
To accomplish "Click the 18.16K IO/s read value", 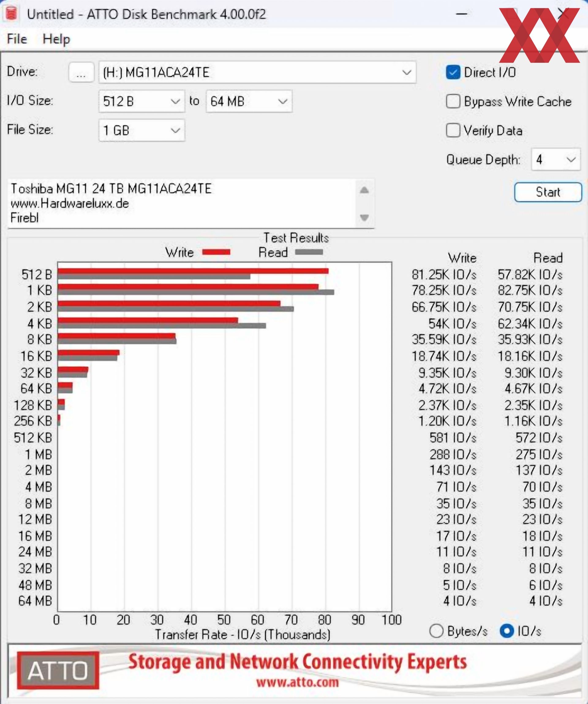I will (x=530, y=356).
